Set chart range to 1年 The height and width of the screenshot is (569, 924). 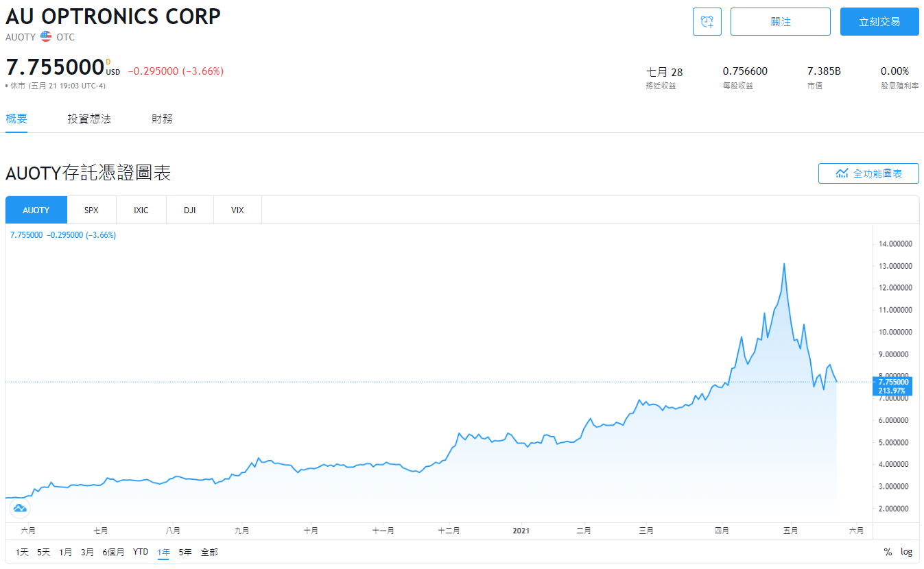(x=163, y=552)
